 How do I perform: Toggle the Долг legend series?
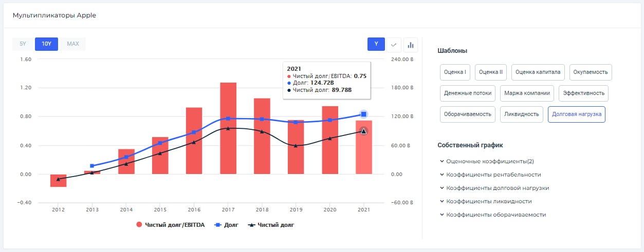click(x=226, y=225)
